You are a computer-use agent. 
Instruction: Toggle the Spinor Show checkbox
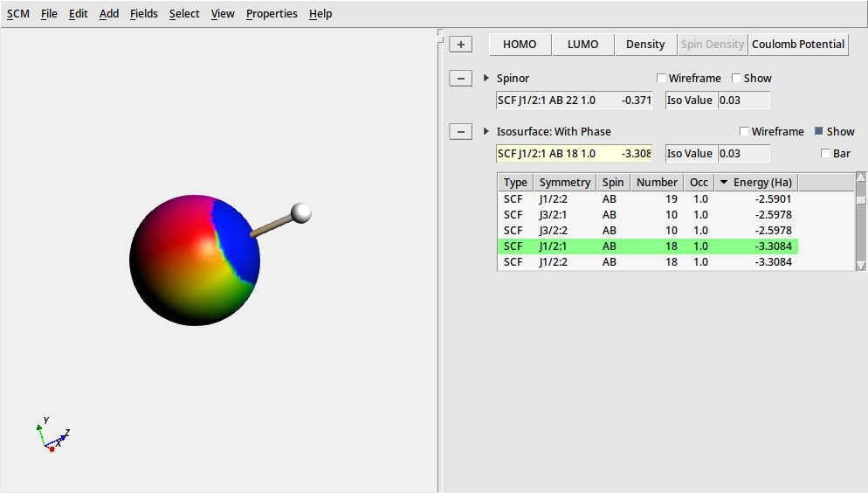tap(736, 79)
